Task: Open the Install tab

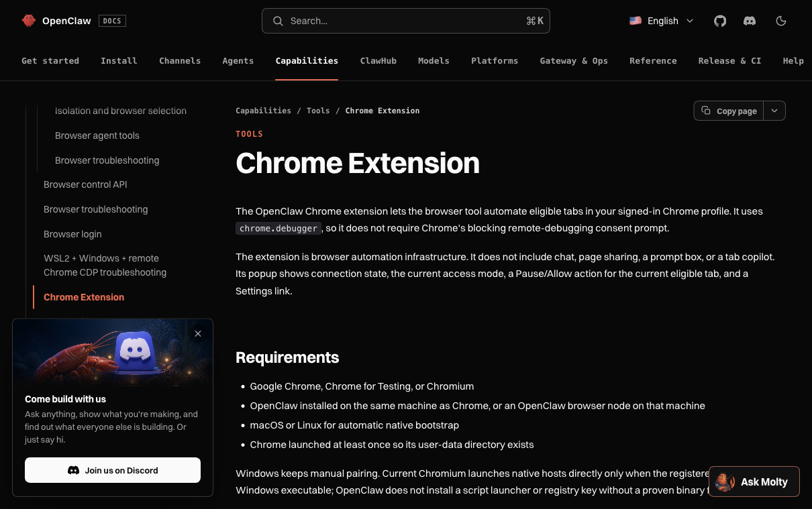Action: point(119,60)
